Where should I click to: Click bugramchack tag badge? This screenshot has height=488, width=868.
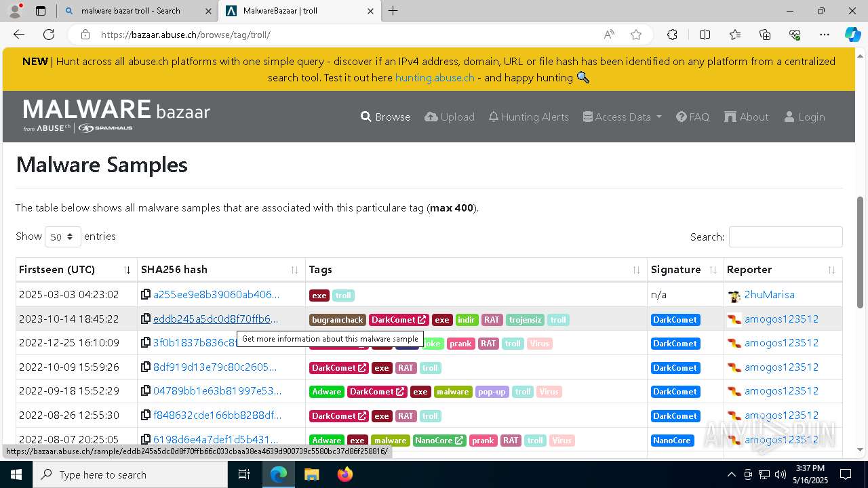click(x=338, y=319)
